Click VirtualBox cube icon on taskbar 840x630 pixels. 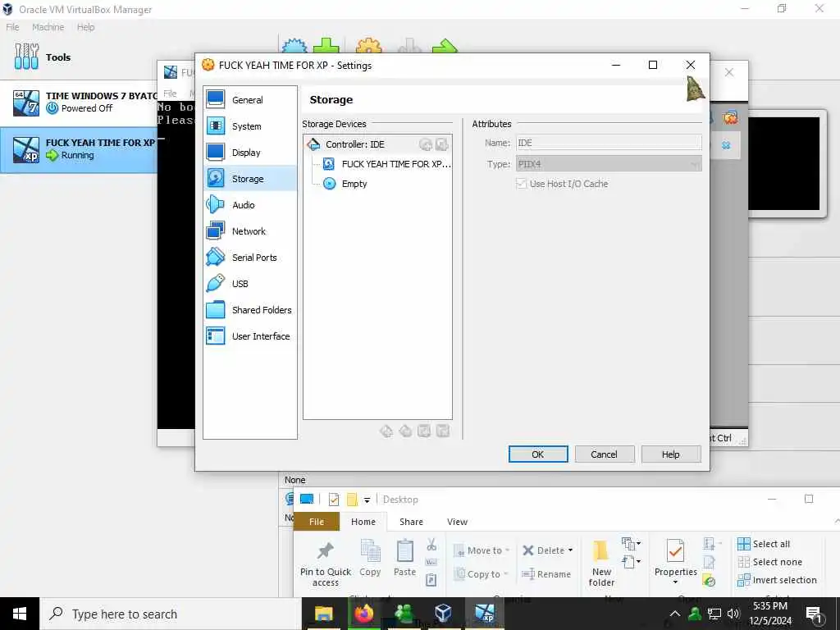point(444,614)
